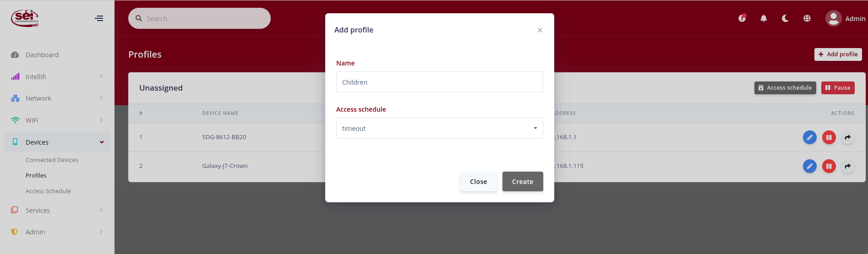Image resolution: width=868 pixels, height=254 pixels.
Task: Toggle dark mode with the moon icon
Action: click(785, 18)
